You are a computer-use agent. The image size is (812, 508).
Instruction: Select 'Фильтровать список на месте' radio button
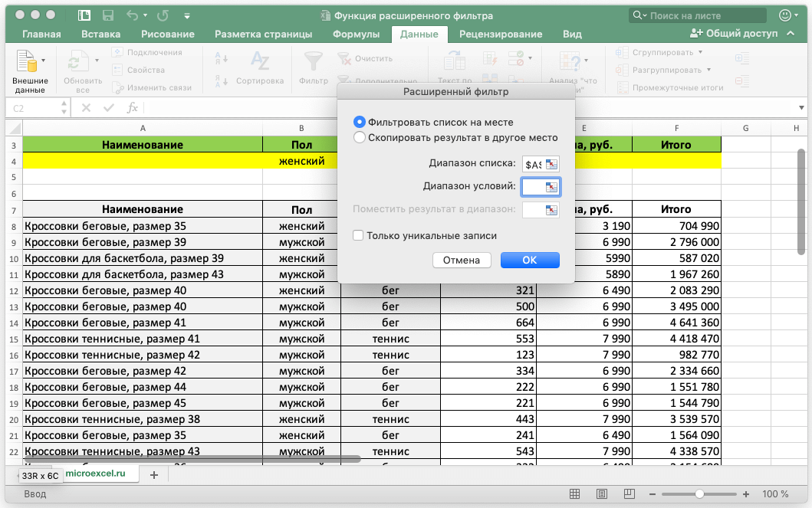click(359, 122)
